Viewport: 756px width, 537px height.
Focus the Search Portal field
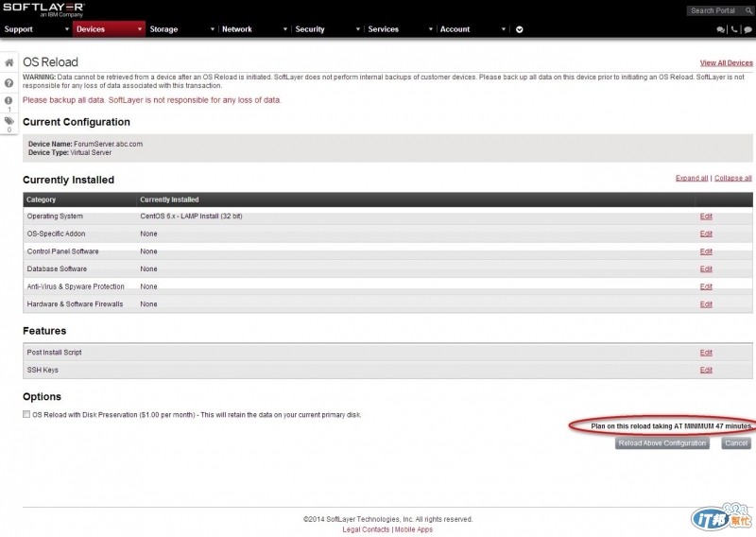(714, 10)
